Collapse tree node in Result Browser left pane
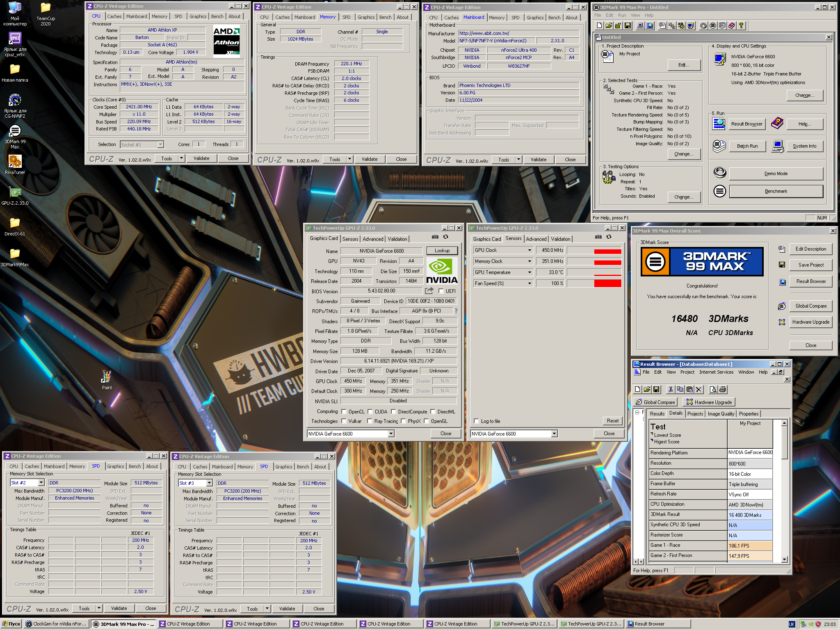This screenshot has height=630, width=840. [637, 413]
